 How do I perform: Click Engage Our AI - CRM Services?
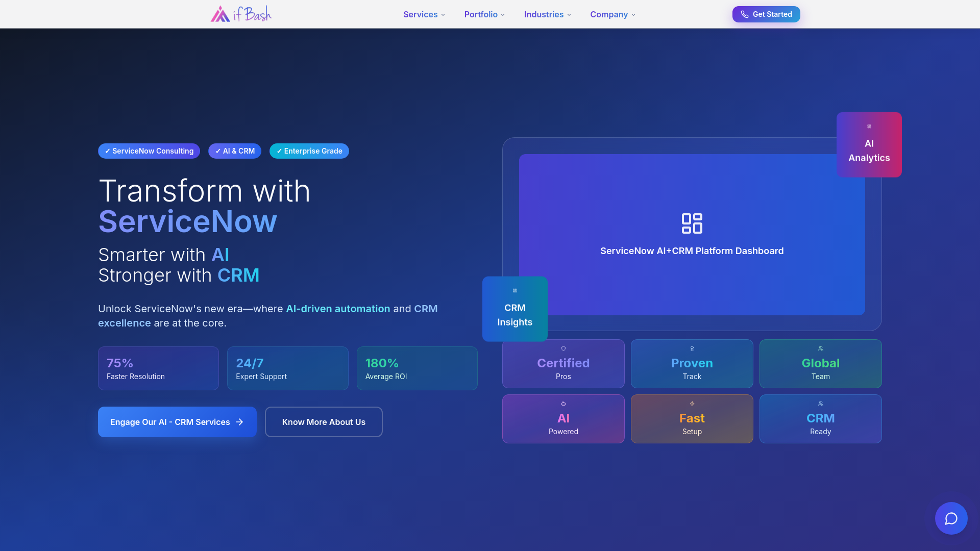(177, 422)
